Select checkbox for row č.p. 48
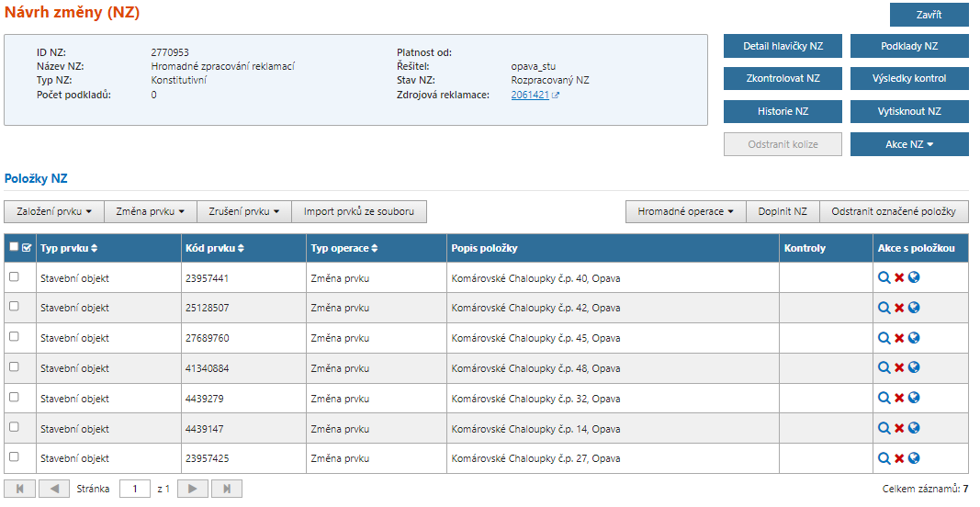This screenshot has height=507, width=980. pyautogui.click(x=14, y=367)
